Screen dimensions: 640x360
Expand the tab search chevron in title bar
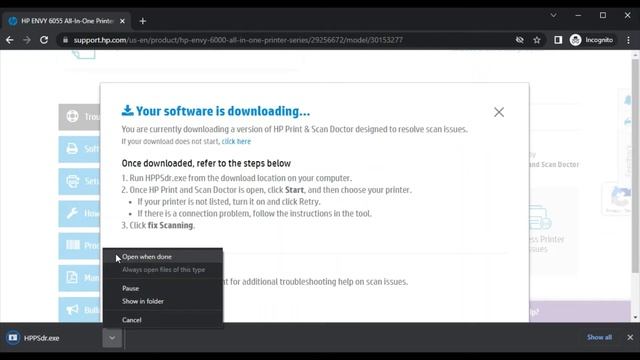click(x=553, y=16)
